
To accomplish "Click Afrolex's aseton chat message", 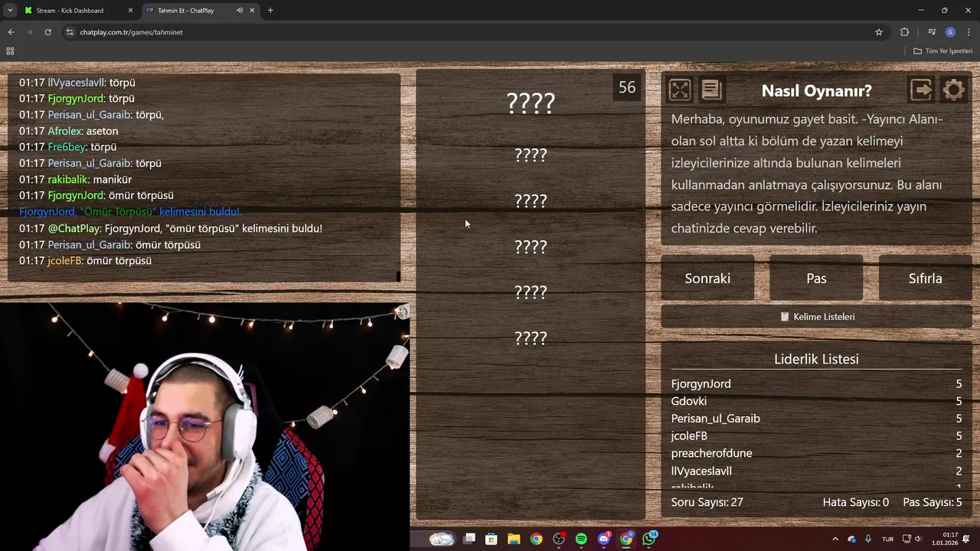I will 69,131.
